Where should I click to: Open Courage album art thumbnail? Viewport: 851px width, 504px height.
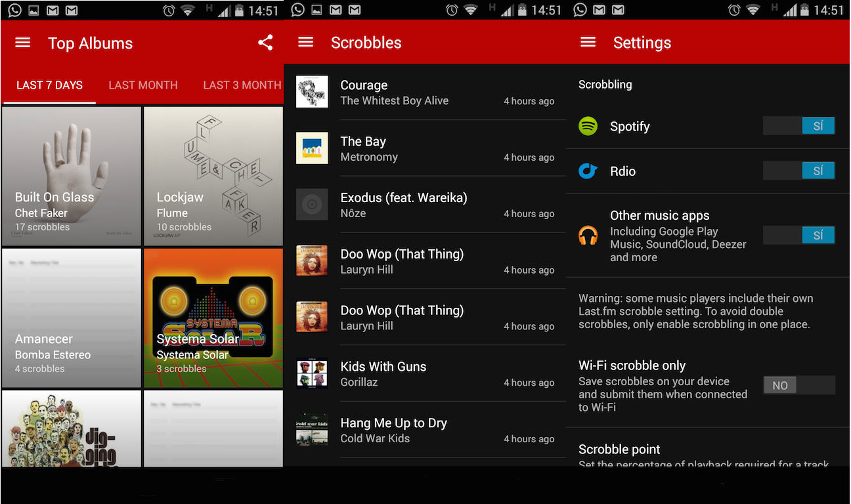click(x=312, y=92)
